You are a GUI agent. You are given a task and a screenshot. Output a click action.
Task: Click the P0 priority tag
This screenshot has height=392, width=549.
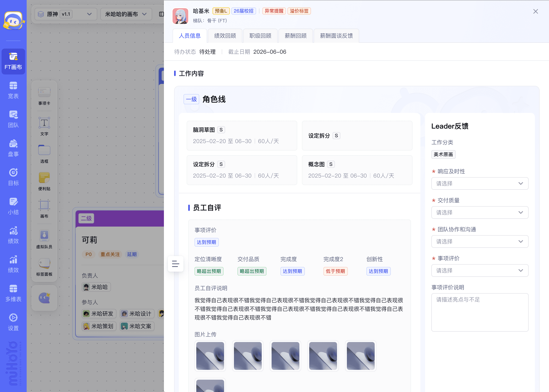[x=89, y=254]
